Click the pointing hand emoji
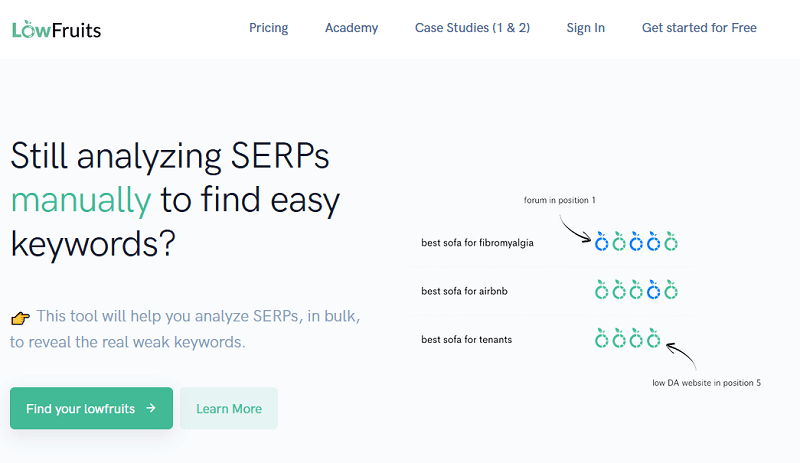 tap(20, 318)
